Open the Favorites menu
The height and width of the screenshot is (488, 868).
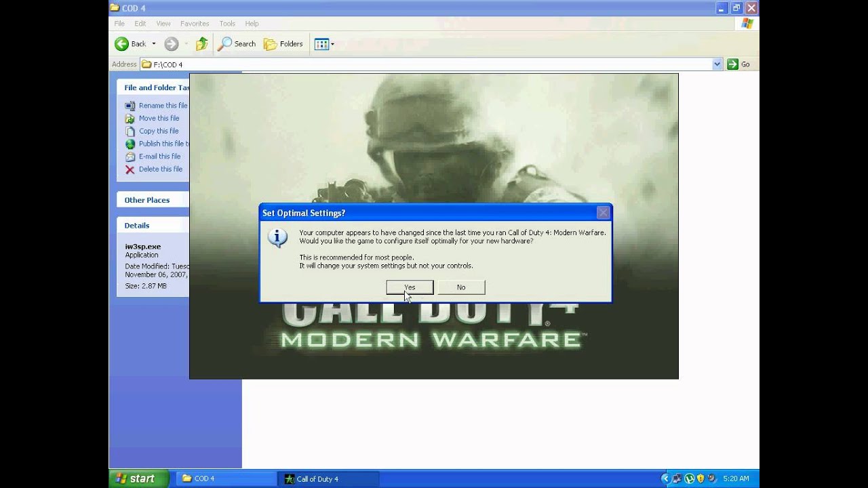tap(195, 24)
